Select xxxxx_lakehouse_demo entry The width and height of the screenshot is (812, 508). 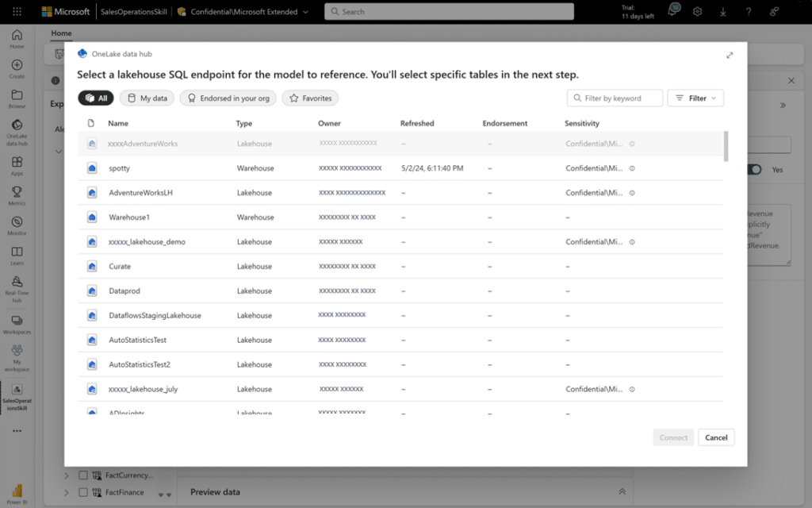pos(400,241)
